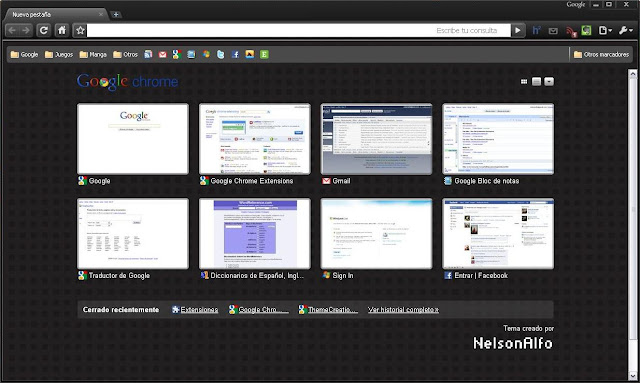This screenshot has width=640, height=383.
Task: Open the Otros bookmarks folder
Action: tap(125, 54)
